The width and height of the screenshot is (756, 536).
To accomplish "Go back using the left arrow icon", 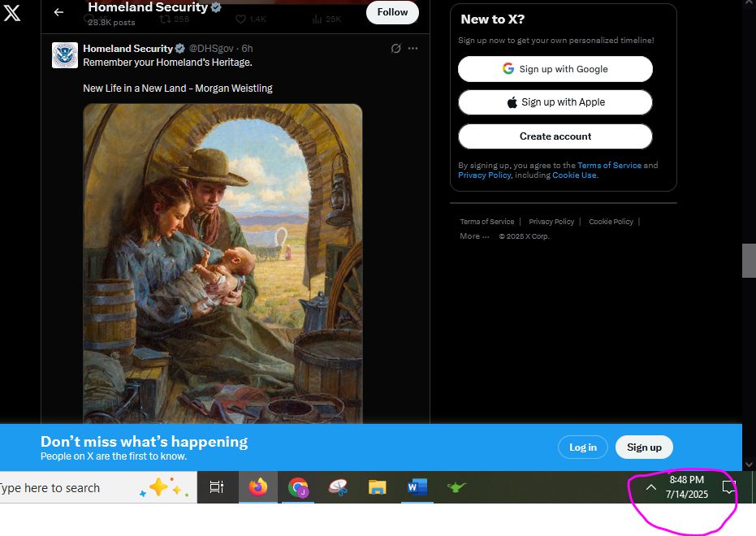I will 58,12.
